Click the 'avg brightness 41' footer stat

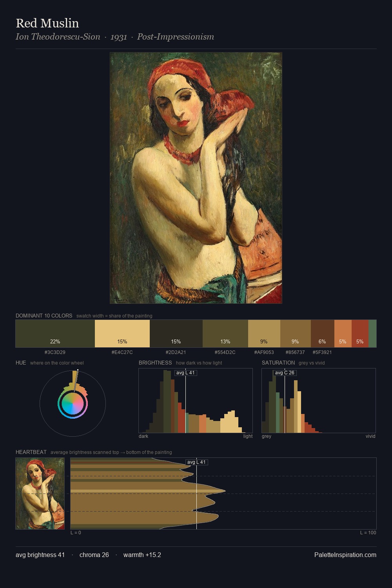click(x=40, y=555)
